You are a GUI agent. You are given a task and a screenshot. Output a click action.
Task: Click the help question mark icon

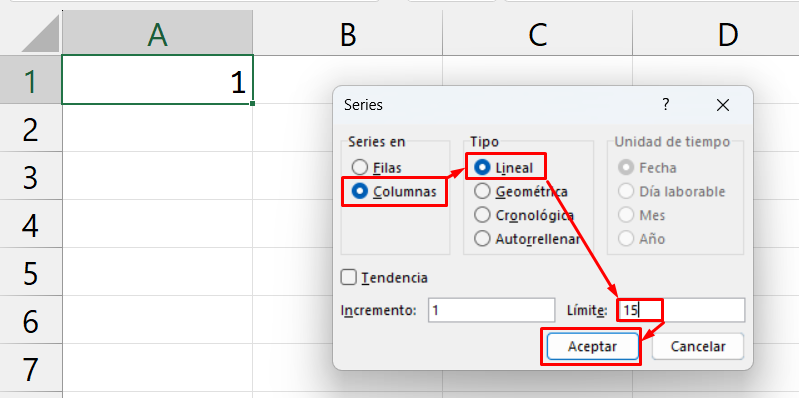[x=665, y=105]
